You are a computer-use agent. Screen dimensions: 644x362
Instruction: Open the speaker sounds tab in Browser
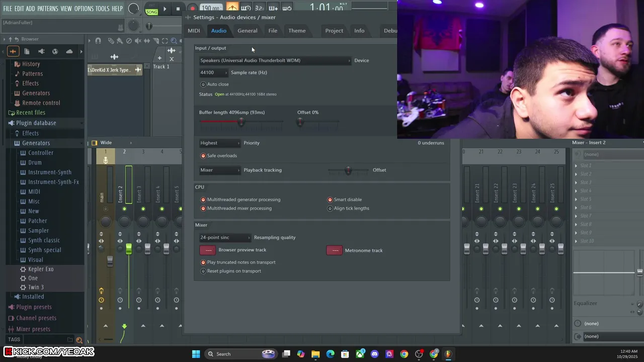tap(41, 51)
